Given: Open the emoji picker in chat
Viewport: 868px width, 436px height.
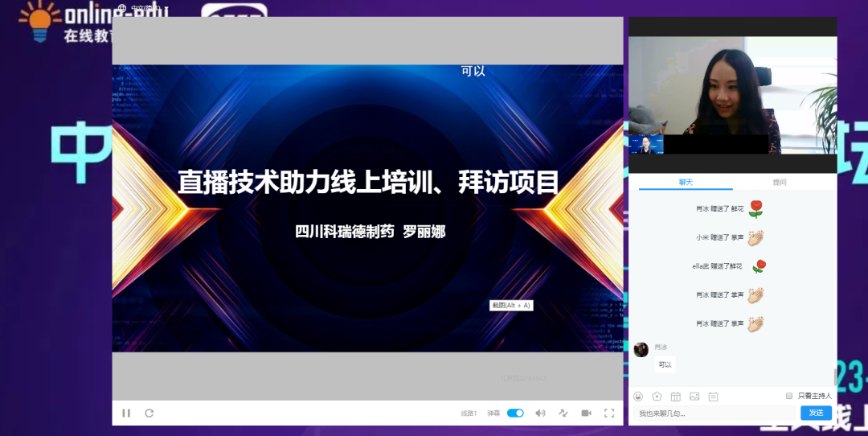Looking at the screenshot, I should [x=638, y=396].
